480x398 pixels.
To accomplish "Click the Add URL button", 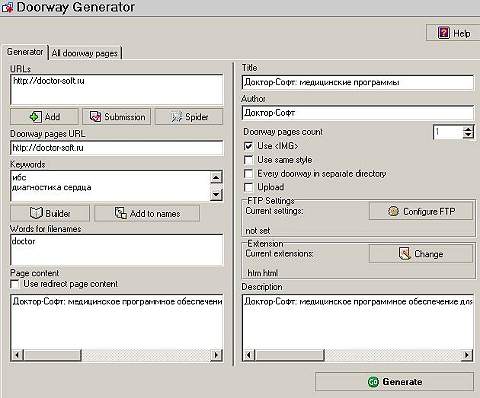I will tap(44, 117).
